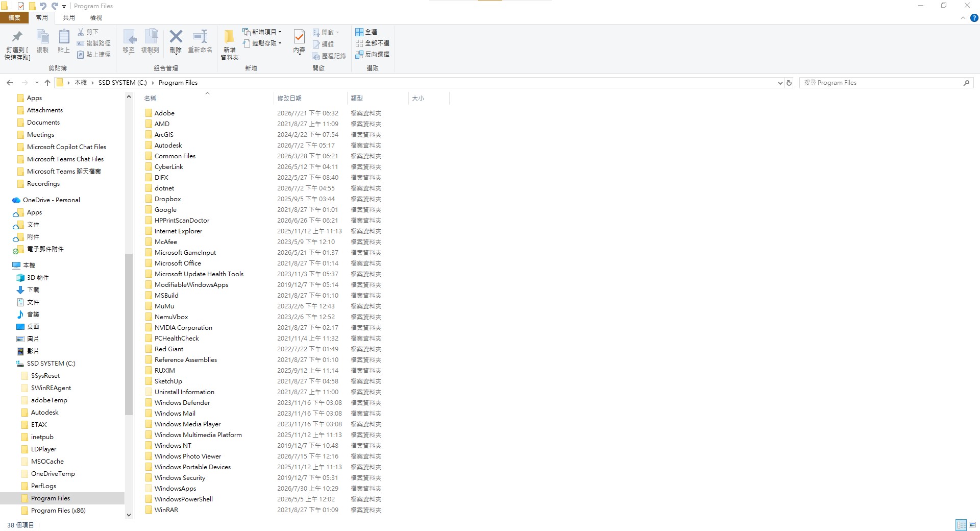The image size is (980, 531).
Task: Open 下載 downloads in navigation pane
Action: click(33, 290)
